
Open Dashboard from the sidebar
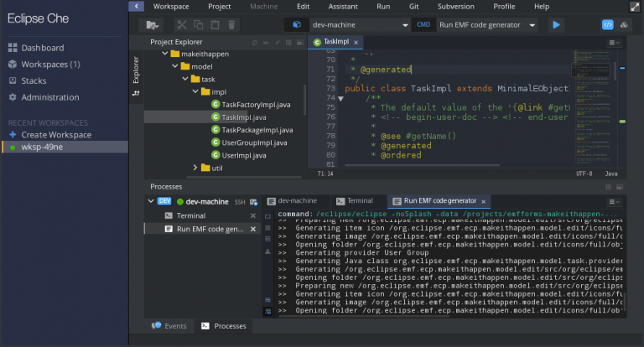point(42,48)
